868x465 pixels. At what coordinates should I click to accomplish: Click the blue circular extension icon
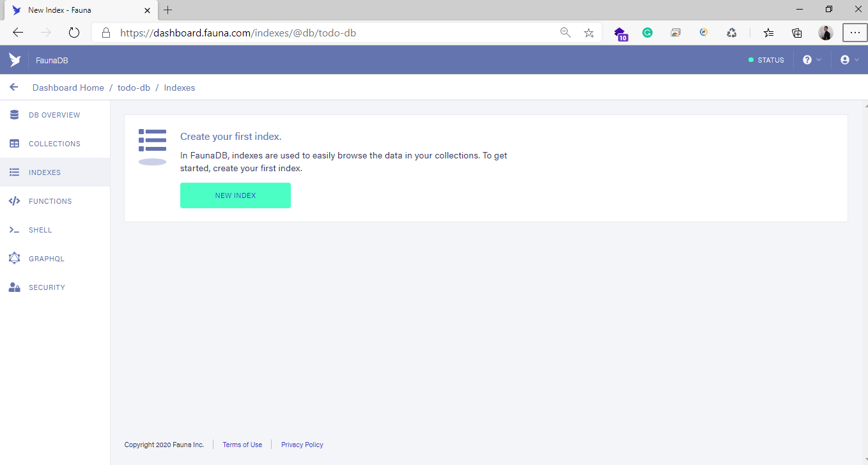(x=704, y=33)
